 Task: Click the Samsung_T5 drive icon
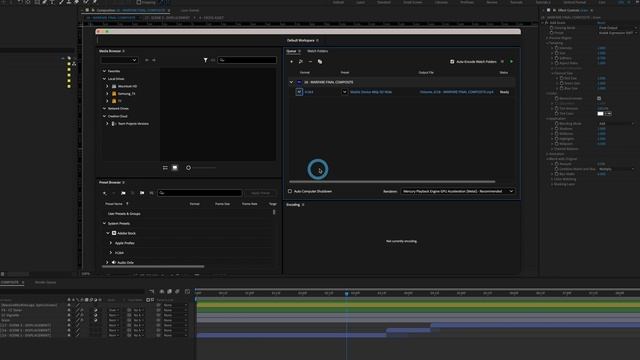click(114, 93)
